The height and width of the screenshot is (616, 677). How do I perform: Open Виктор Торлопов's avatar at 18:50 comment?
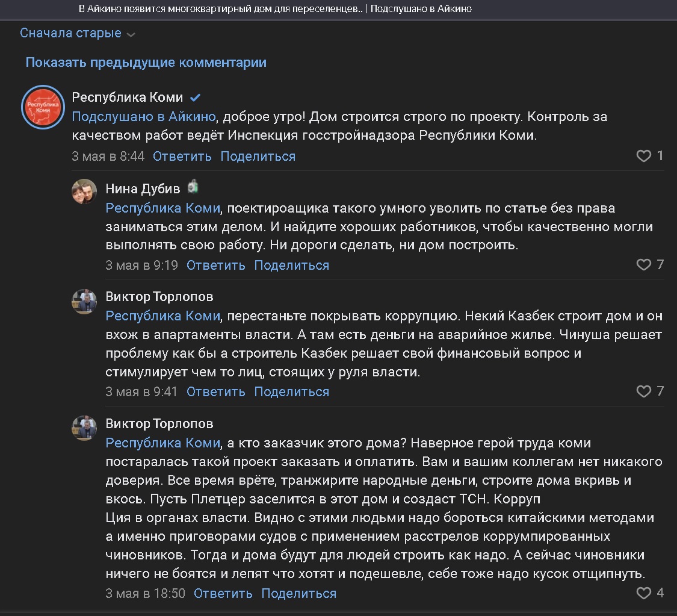tap(84, 428)
